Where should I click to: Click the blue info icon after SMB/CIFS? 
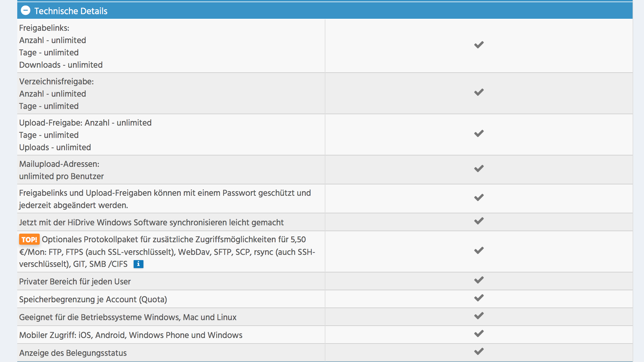coord(138,264)
